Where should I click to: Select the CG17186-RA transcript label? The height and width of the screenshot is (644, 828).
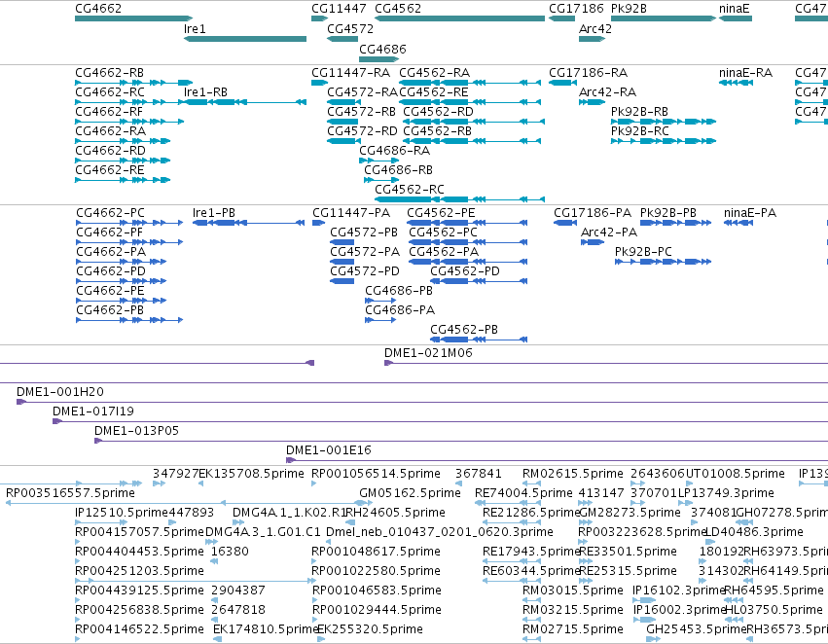coord(589,72)
